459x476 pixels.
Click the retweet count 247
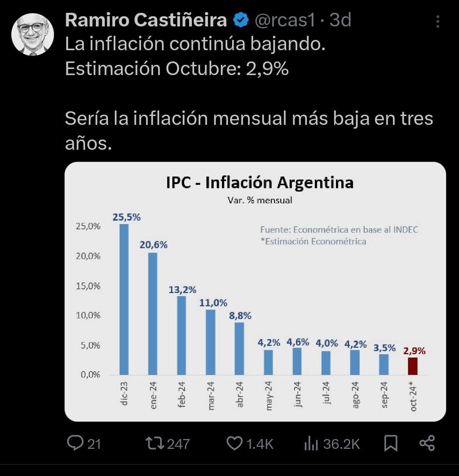tap(178, 444)
